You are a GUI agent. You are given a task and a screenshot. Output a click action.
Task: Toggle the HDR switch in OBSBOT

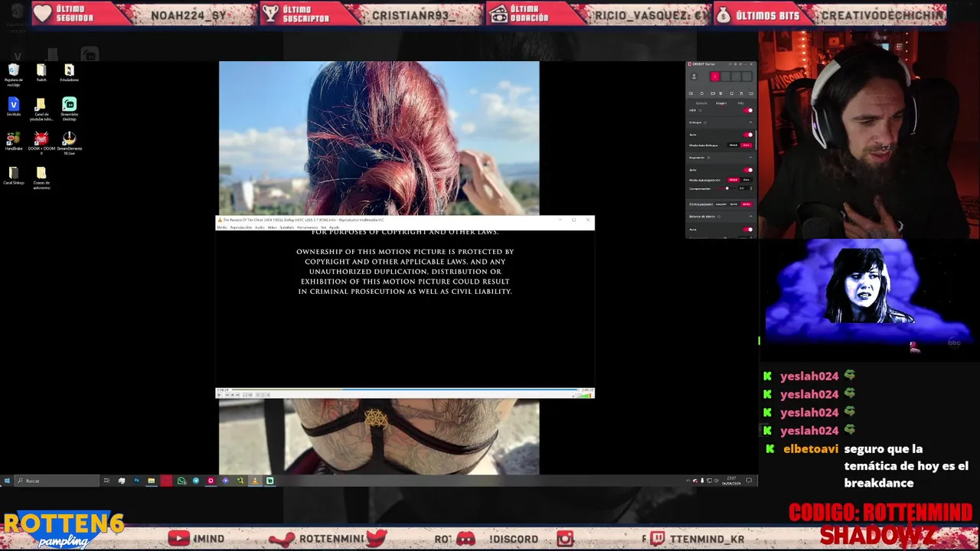(x=748, y=110)
